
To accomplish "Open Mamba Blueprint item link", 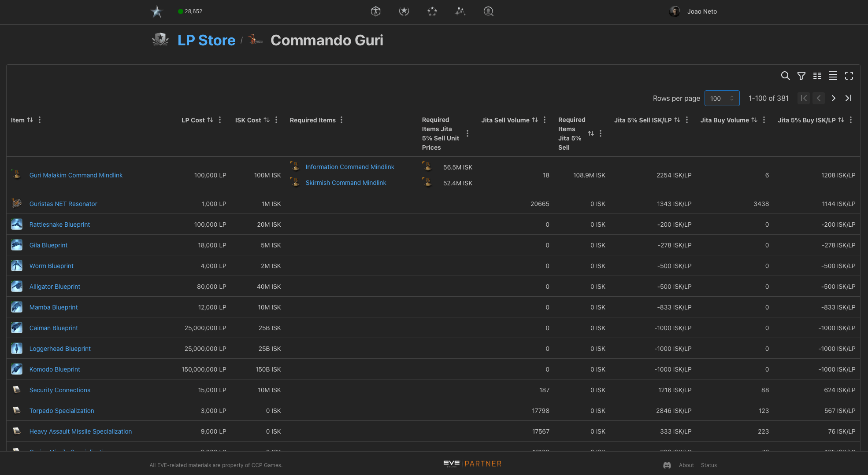I will pos(53,307).
